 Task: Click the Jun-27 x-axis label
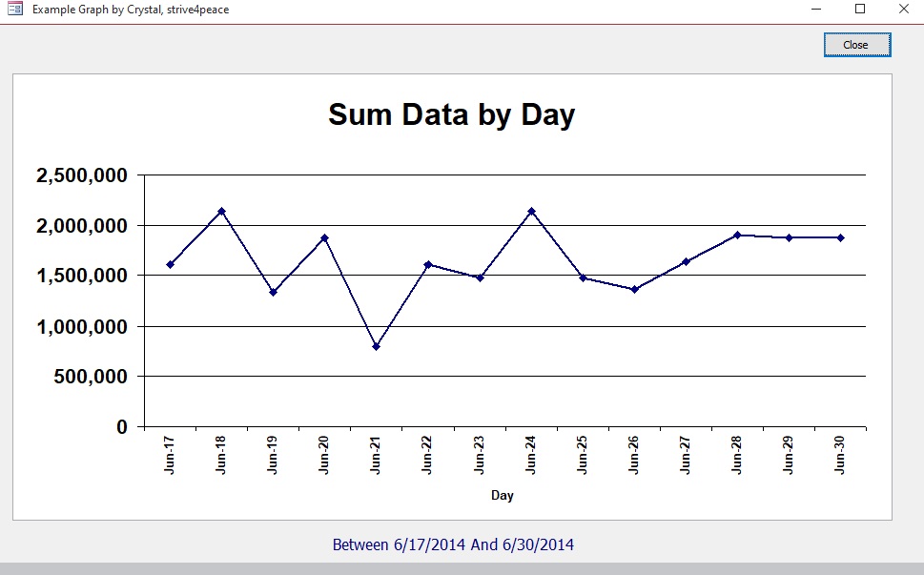(685, 455)
